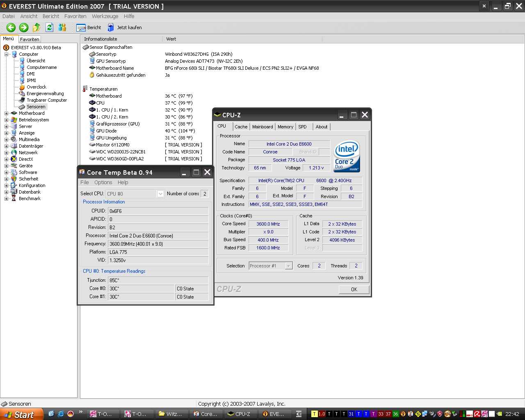Viewport: 525px width, 420px height.
Task: Click the Internet Explorer quick launch icon
Action: pos(61,414)
